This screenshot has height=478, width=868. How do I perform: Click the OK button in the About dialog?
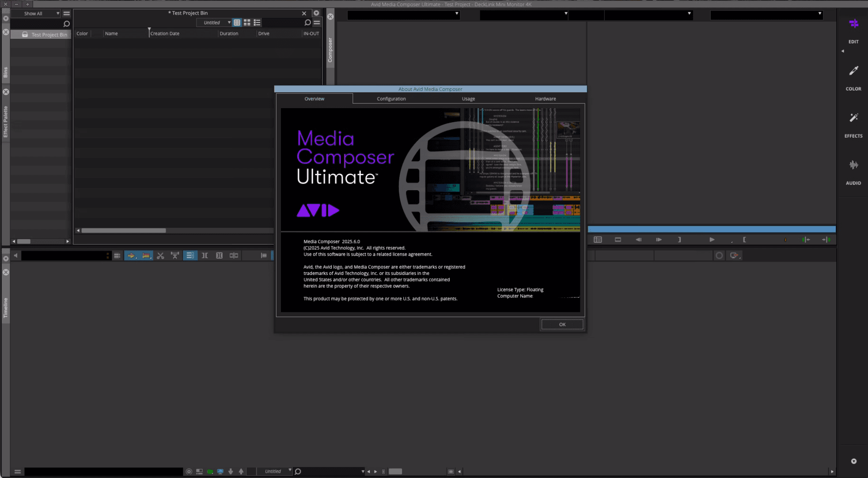click(x=562, y=324)
